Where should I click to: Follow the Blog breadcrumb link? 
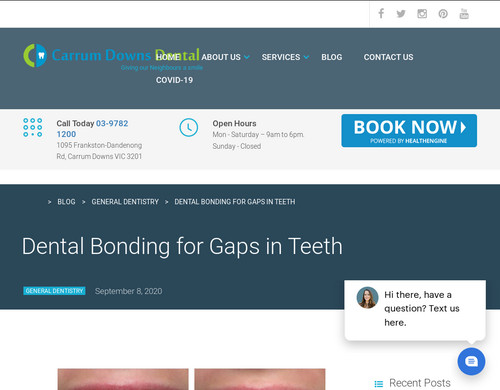(x=66, y=202)
